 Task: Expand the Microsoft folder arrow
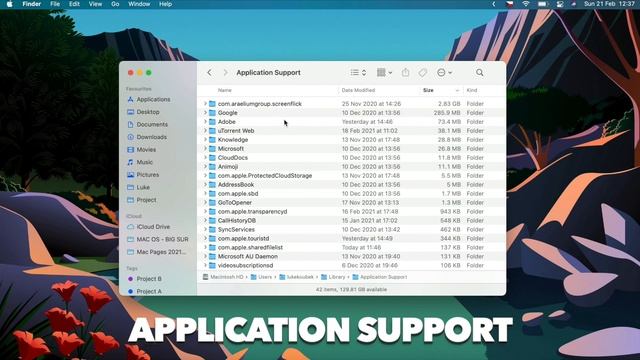point(205,149)
